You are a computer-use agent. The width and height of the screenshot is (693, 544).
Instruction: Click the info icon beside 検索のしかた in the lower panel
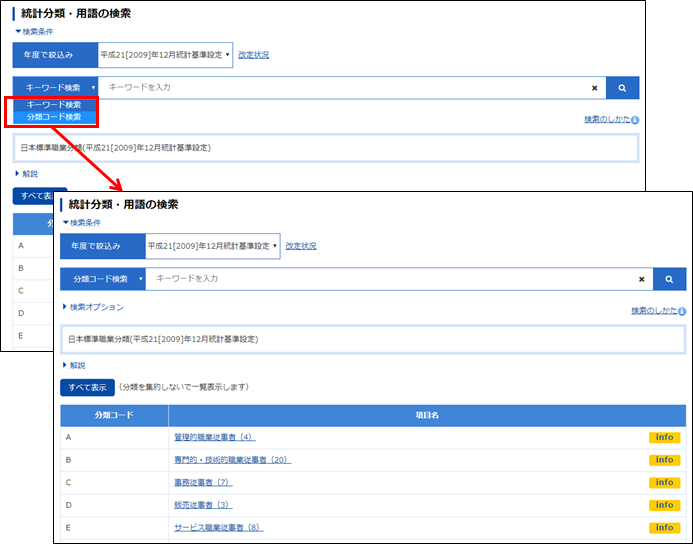click(x=683, y=311)
